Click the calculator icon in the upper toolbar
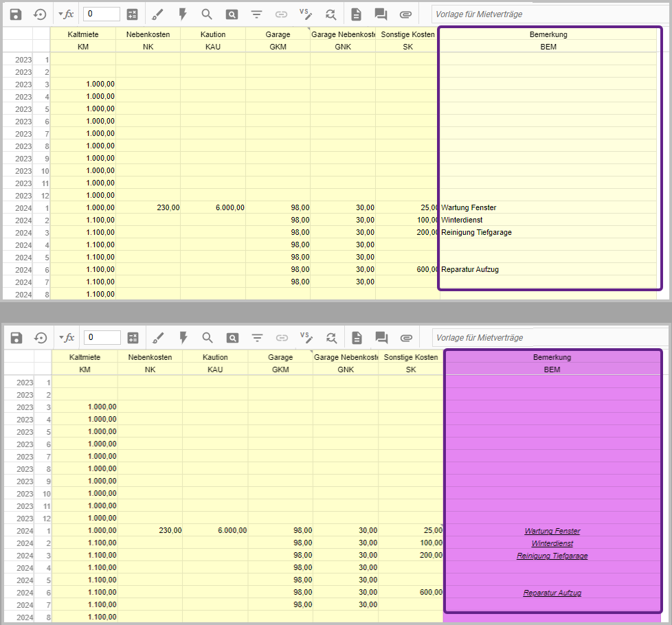This screenshot has height=625, width=672. click(x=133, y=14)
